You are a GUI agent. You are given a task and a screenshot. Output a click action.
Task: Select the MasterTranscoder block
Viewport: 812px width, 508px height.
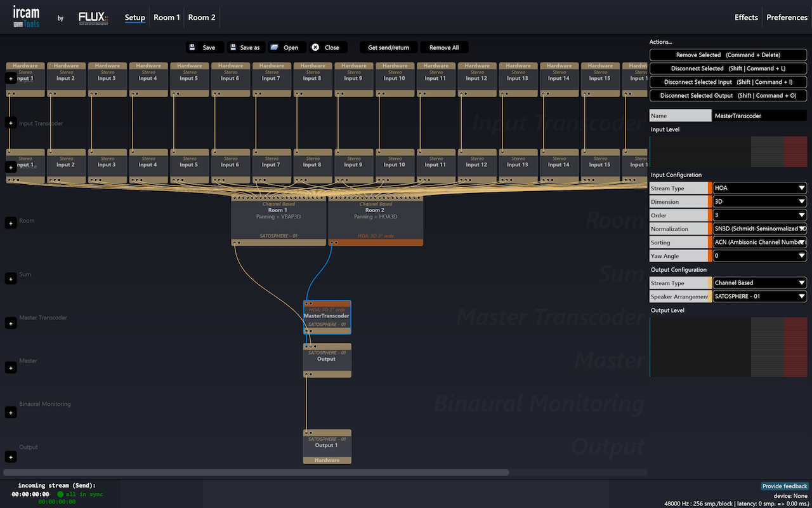(x=327, y=317)
